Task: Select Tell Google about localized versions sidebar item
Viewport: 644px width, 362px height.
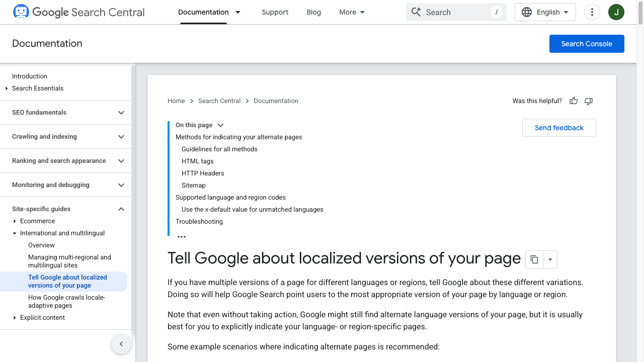Action: click(x=67, y=282)
